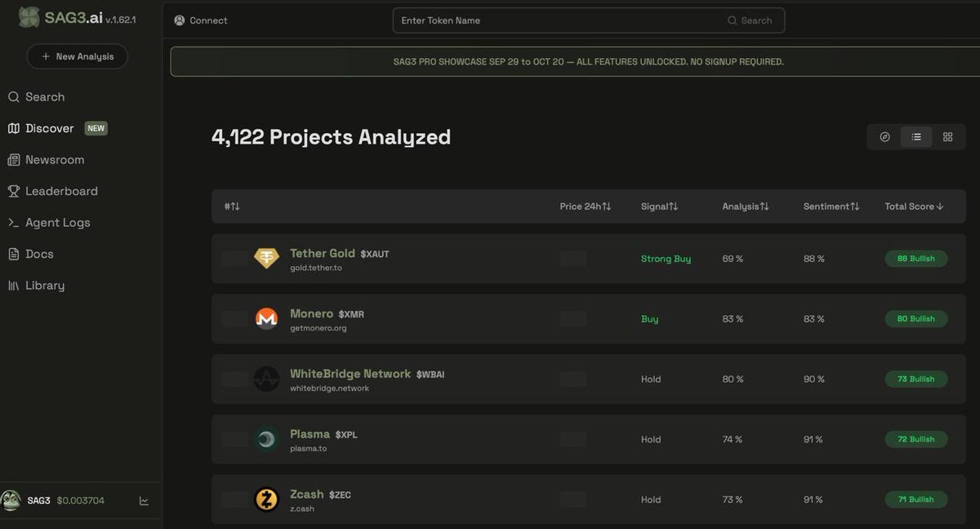Click the Tether Gold token logo
This screenshot has height=529, width=980.
[x=266, y=259]
